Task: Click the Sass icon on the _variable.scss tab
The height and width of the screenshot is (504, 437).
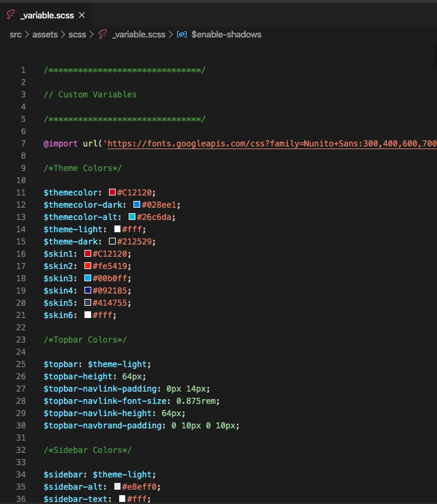Action: coord(10,14)
